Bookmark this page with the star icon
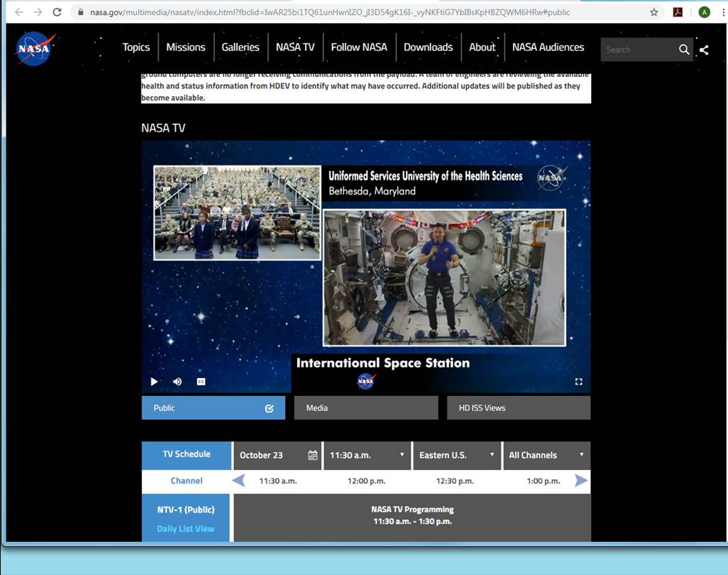Image resolution: width=728 pixels, height=575 pixels. coord(654,12)
